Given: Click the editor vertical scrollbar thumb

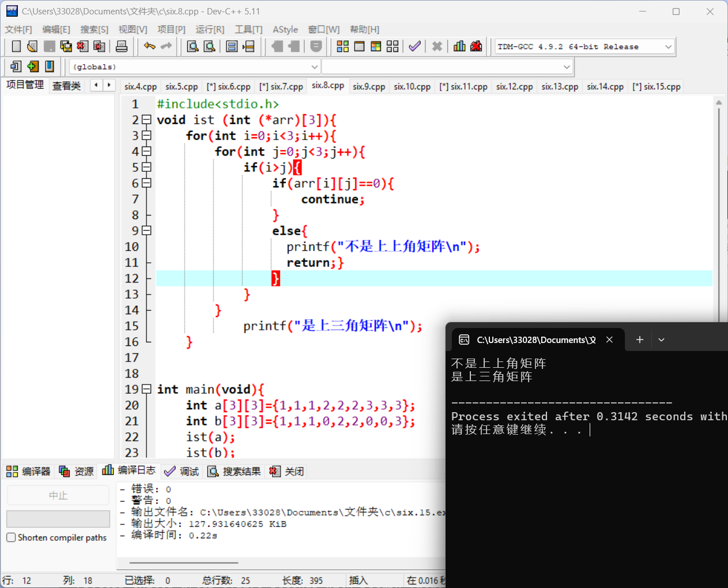Looking at the screenshot, I should point(718,216).
